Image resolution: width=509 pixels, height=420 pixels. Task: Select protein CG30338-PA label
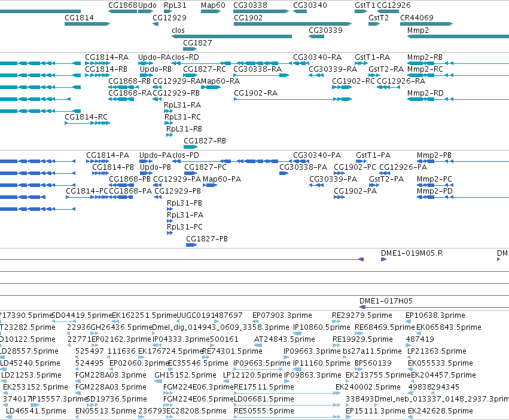pyautogui.click(x=303, y=167)
